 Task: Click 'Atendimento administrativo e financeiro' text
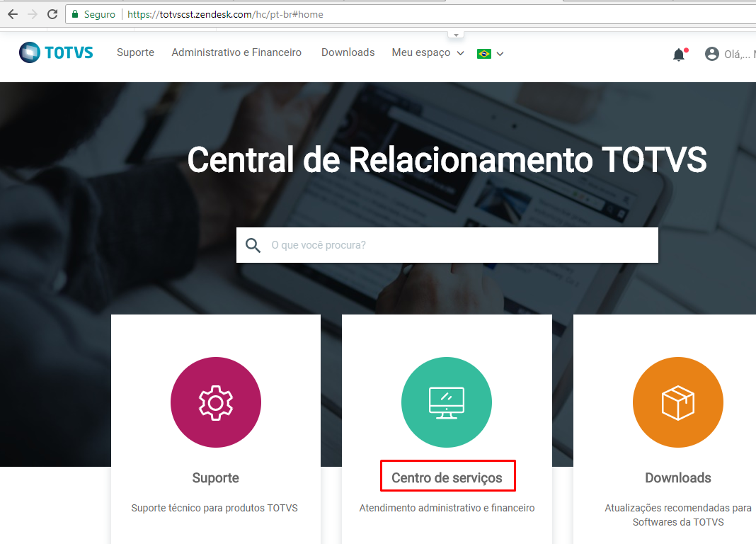coord(447,508)
